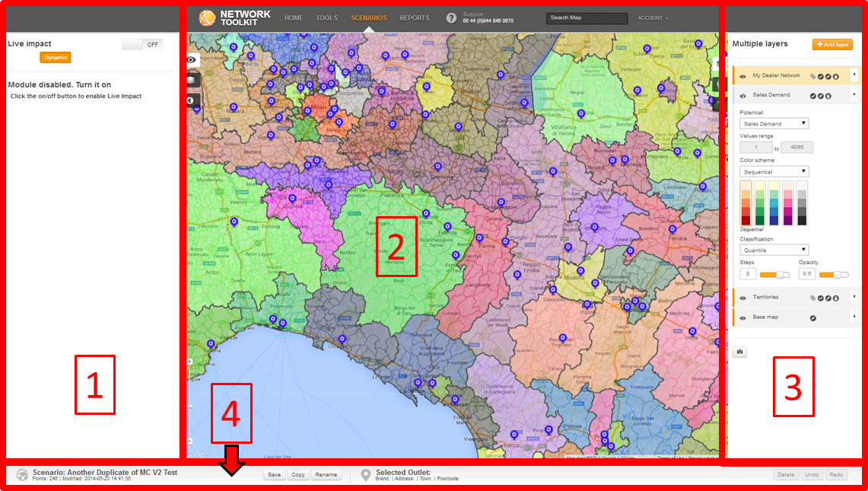Image resolution: width=868 pixels, height=491 pixels.
Task: Click the Base map edit circle icon
Action: point(813,317)
